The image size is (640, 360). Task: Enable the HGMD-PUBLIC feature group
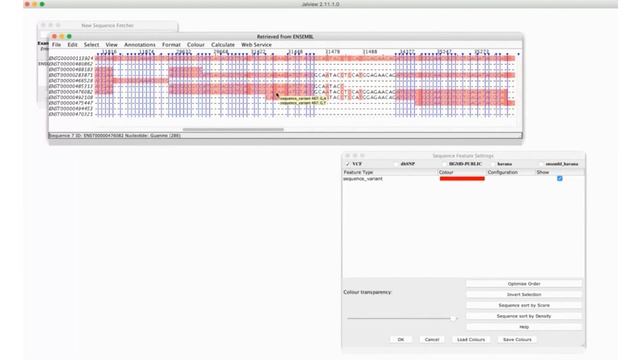(444, 164)
